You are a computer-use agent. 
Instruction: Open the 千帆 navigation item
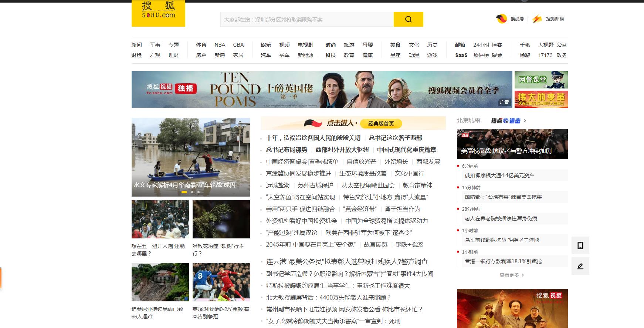(x=525, y=45)
